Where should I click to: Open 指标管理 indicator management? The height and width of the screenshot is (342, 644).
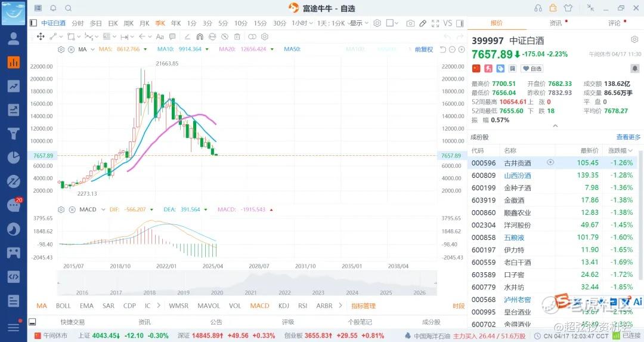[364, 306]
